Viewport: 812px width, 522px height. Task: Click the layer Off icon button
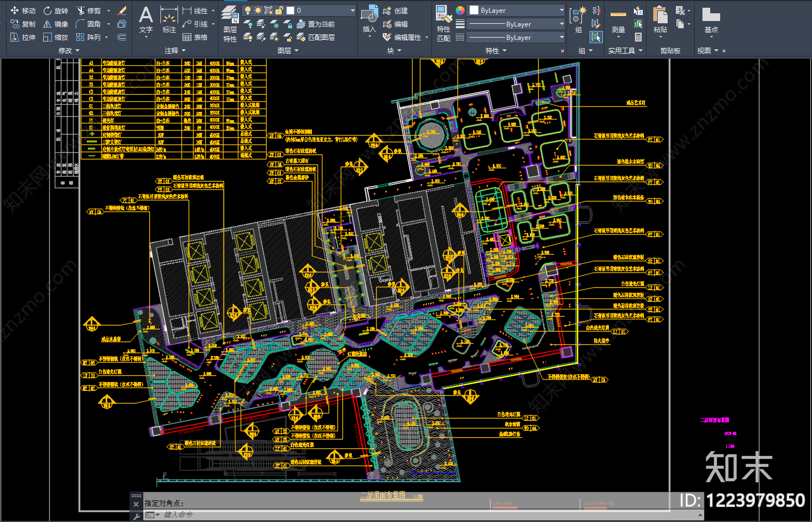pos(248,24)
